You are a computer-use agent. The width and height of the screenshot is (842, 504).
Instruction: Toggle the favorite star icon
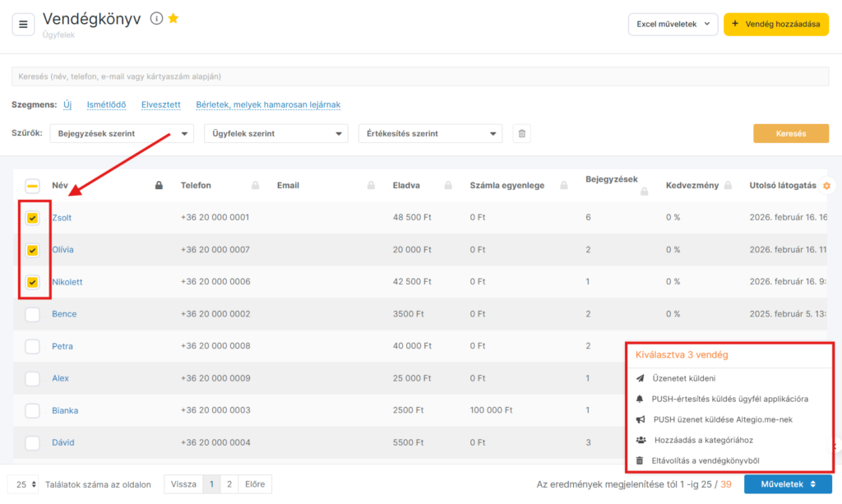(x=173, y=18)
